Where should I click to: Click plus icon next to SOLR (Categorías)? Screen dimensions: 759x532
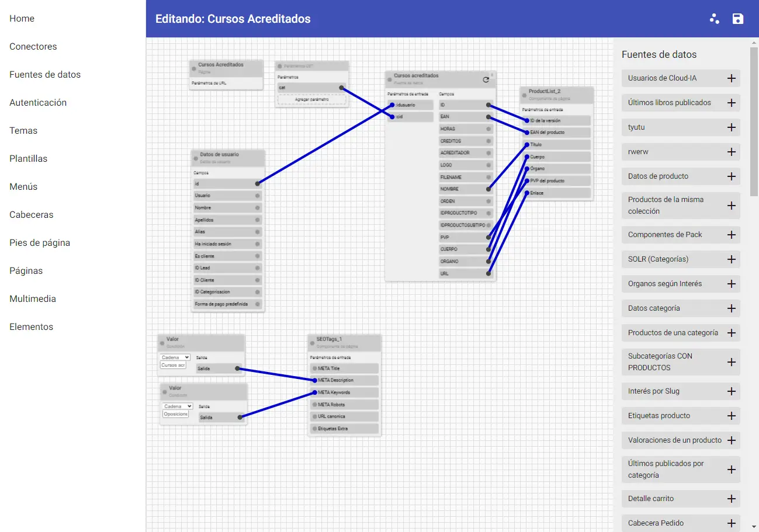click(x=731, y=259)
